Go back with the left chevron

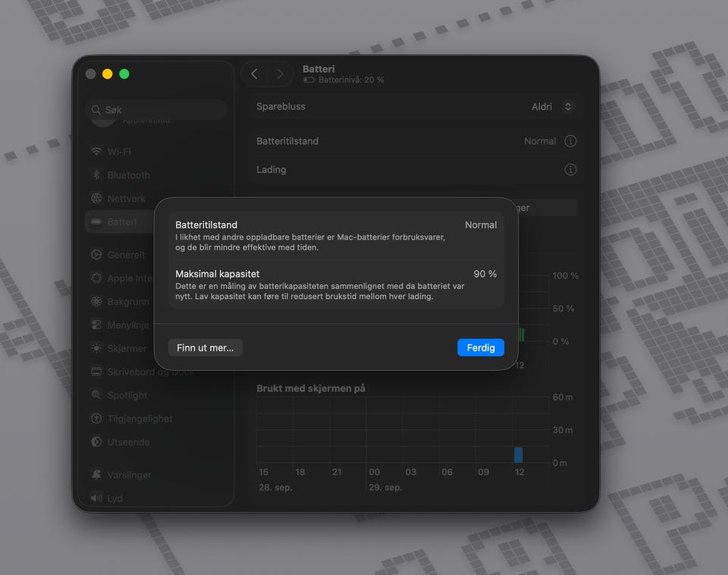click(x=254, y=74)
